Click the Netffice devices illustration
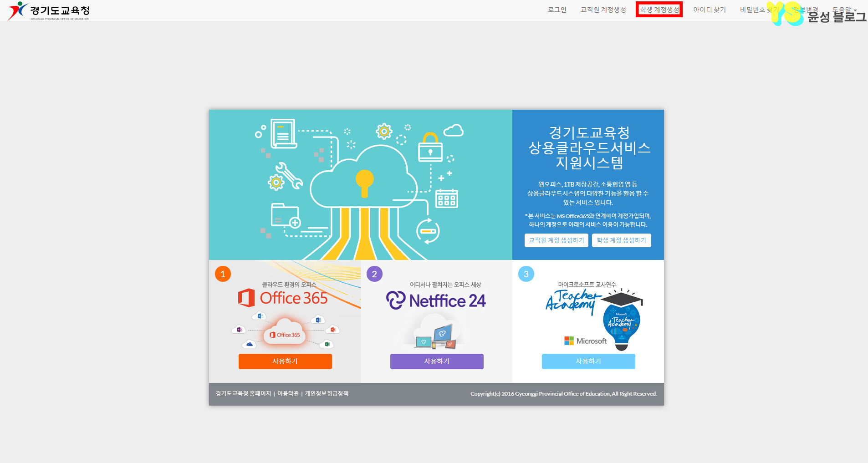 click(x=436, y=332)
